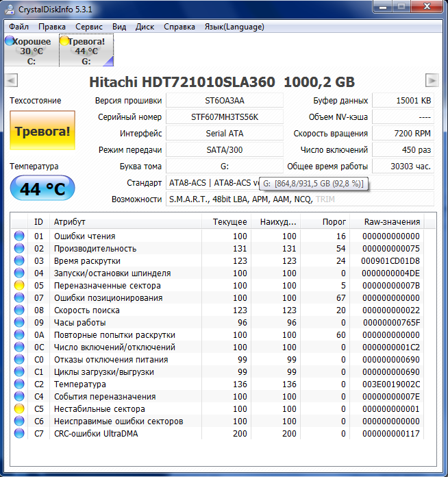Open the Сервис menu

89,27
